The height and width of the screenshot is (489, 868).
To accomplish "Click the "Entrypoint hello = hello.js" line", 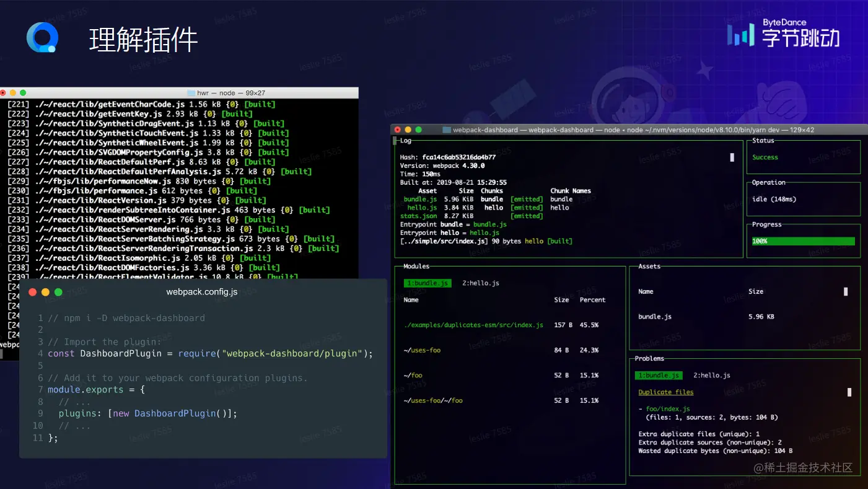I will click(450, 233).
